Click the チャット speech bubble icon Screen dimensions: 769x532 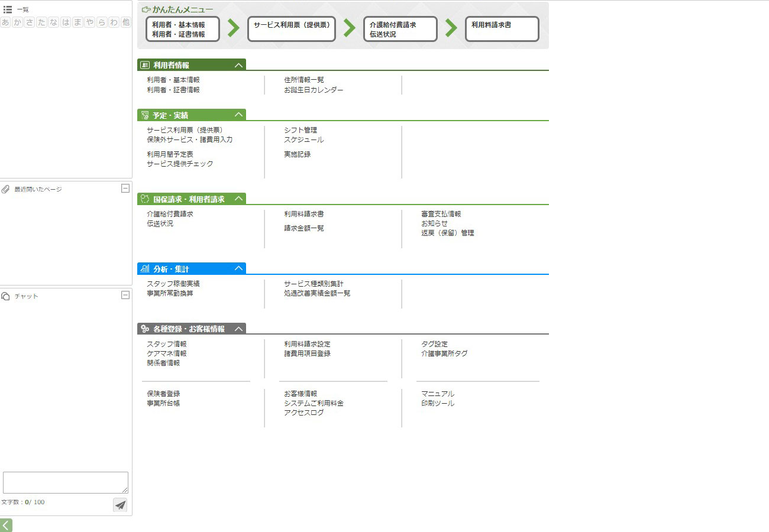pyautogui.click(x=6, y=296)
